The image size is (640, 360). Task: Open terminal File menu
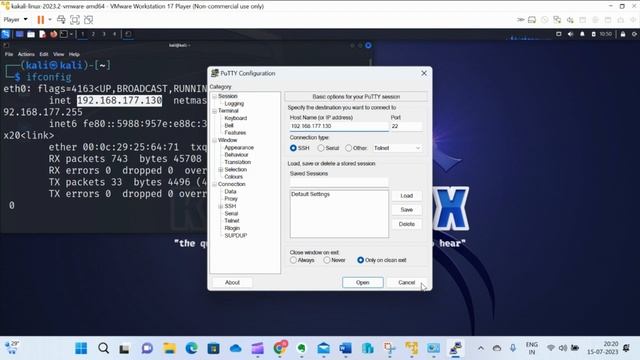[x=9, y=54]
